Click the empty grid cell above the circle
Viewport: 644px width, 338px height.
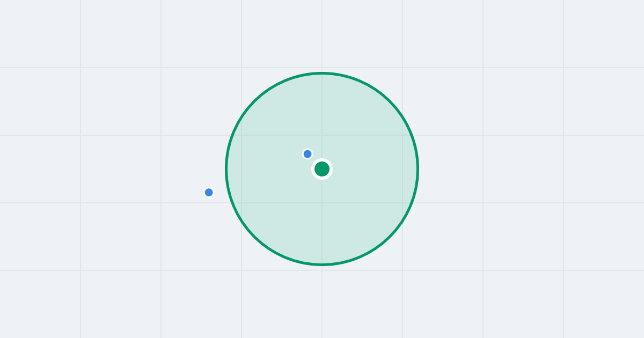click(x=362, y=34)
